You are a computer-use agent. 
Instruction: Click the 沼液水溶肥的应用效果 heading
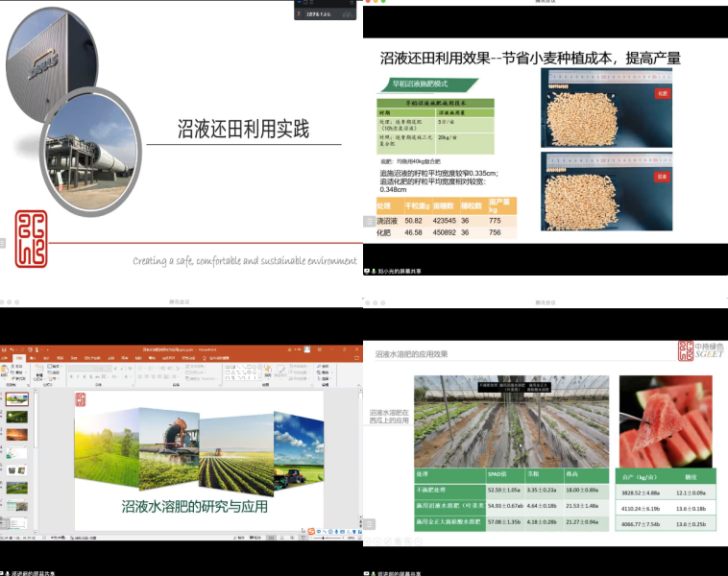pyautogui.click(x=411, y=354)
